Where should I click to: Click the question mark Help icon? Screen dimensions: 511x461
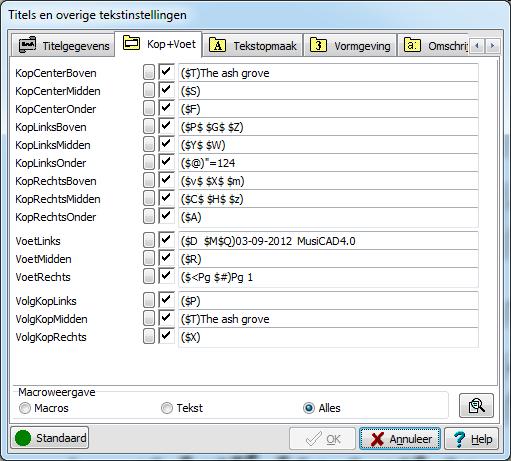pyautogui.click(x=459, y=439)
